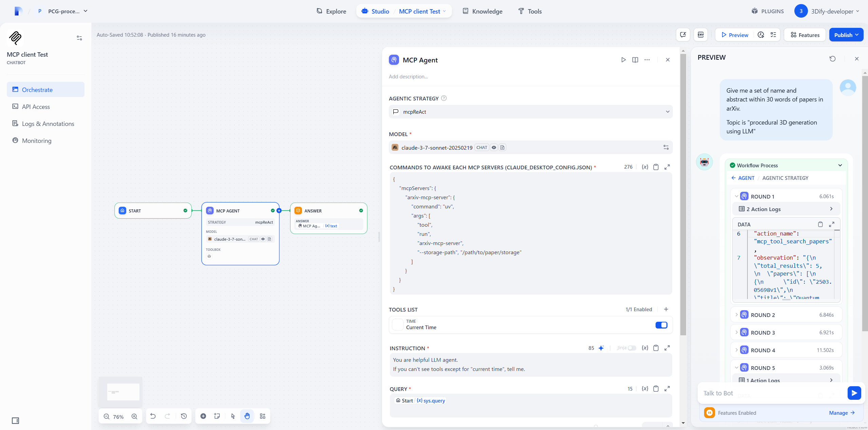This screenshot has height=430, width=868.
Task: Click the undo arrow in canvas toolbar
Action: (153, 416)
